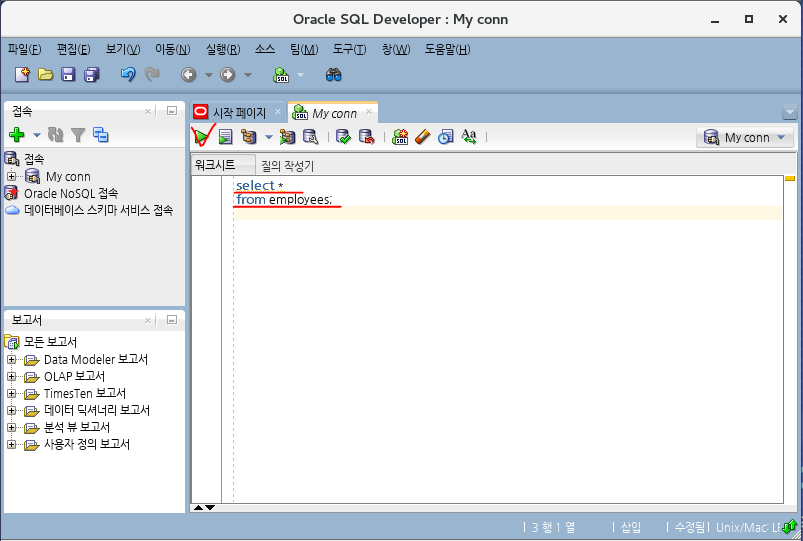Viewport: 803px width, 541px height.
Task: Click the To Upper/Lower case Aa icon
Action: click(x=469, y=137)
